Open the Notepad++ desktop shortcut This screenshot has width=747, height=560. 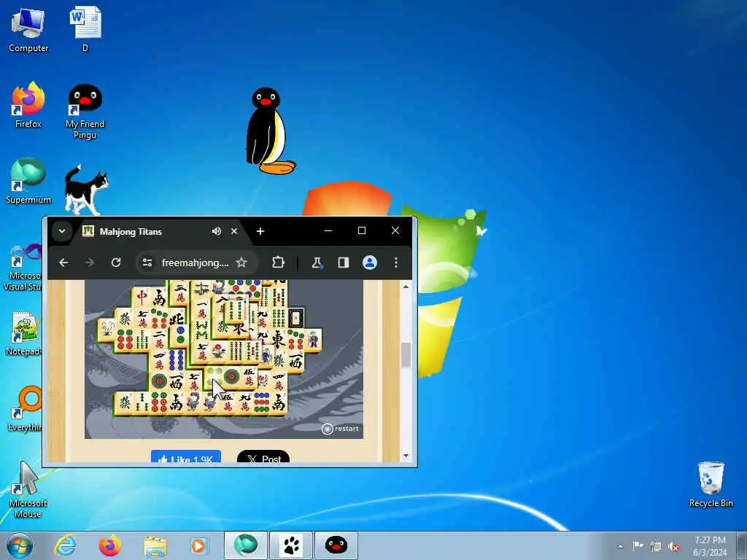(23, 333)
